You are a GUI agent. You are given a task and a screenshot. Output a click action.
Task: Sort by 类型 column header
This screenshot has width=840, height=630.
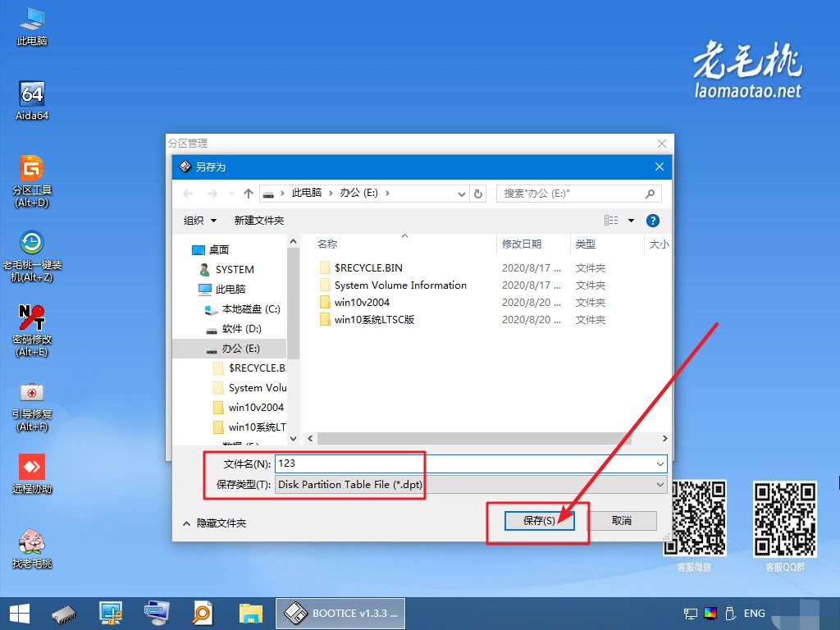[585, 244]
